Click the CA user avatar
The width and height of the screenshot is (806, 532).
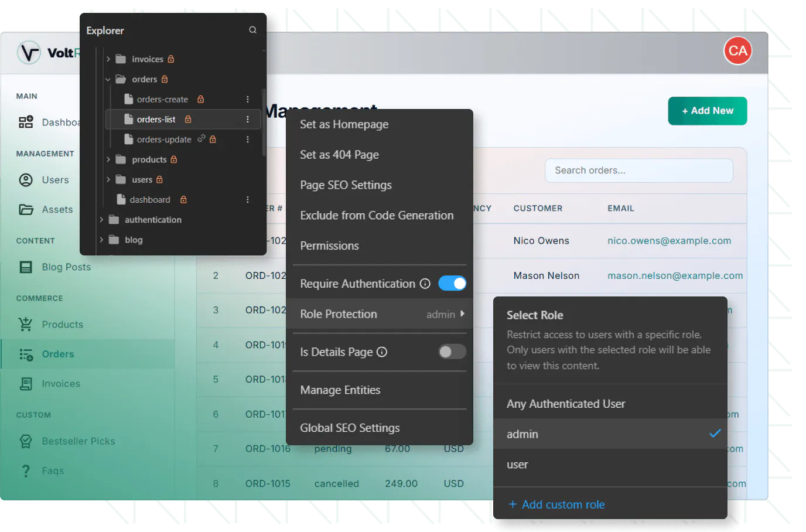(x=737, y=50)
